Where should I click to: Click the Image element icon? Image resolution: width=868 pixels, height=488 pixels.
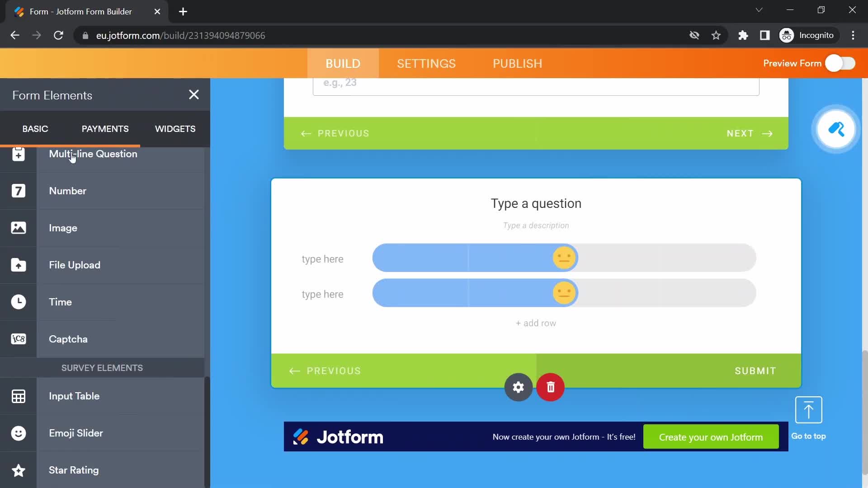click(x=19, y=228)
